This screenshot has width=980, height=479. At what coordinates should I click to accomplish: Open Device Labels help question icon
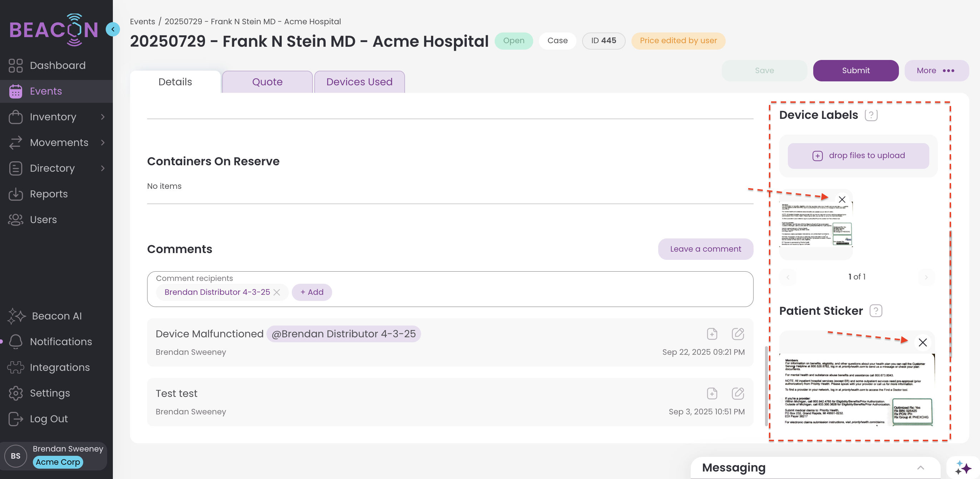tap(871, 115)
